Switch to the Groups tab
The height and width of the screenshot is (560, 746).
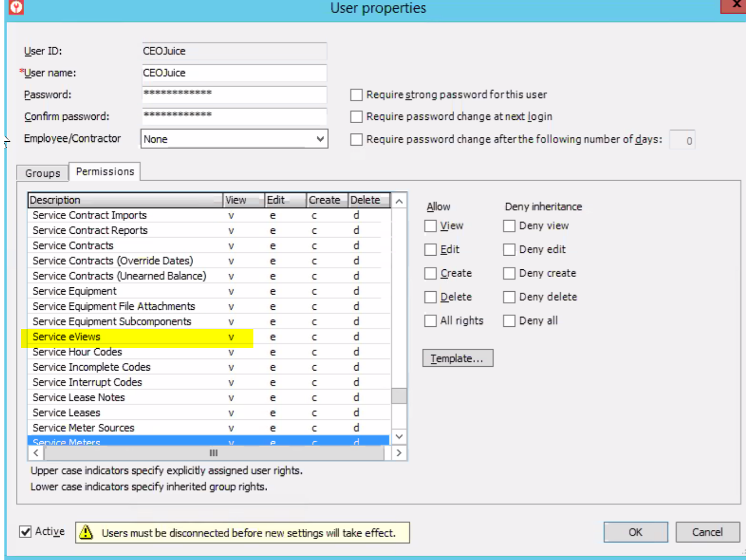coord(43,173)
